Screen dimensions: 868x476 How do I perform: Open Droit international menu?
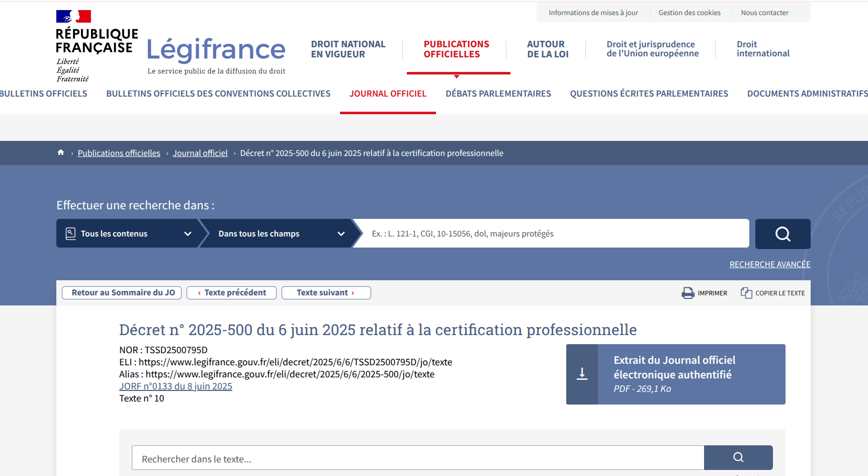tap(763, 49)
